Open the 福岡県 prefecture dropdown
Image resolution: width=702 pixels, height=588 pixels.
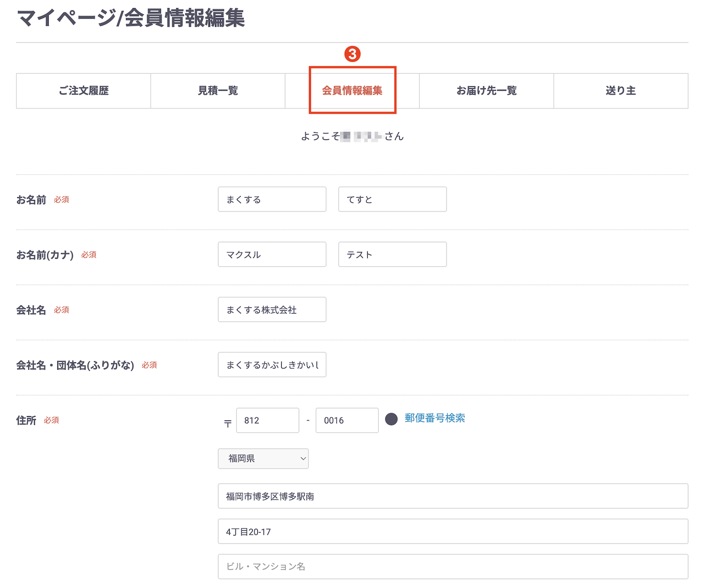[x=263, y=459]
